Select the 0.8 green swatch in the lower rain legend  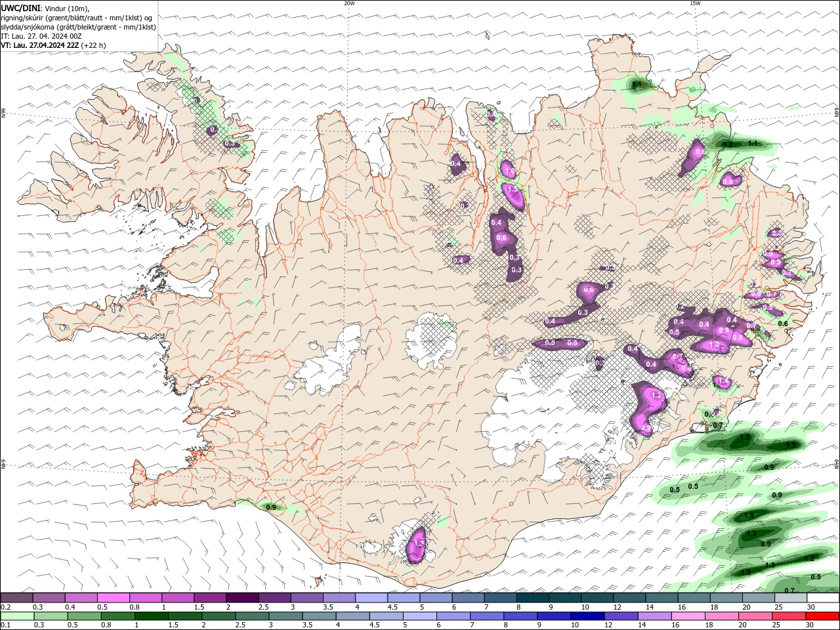[117, 616]
